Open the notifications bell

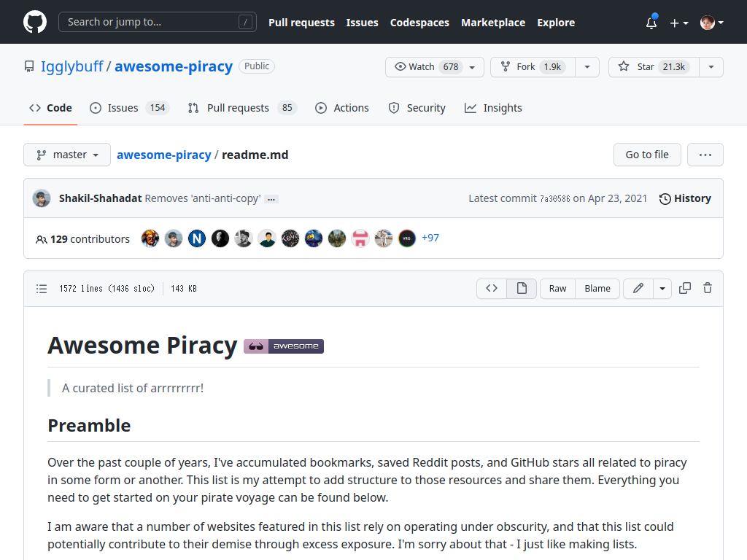coord(651,23)
